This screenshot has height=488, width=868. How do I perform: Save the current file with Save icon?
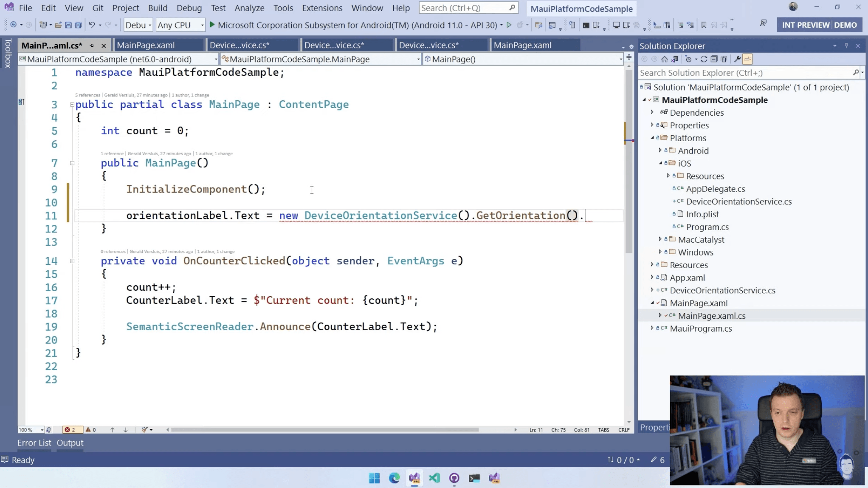(x=68, y=25)
